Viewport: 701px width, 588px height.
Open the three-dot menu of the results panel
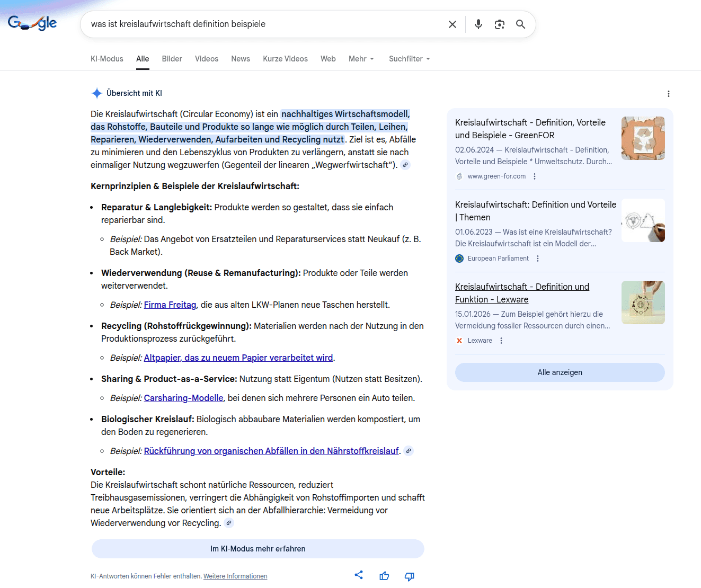tap(669, 94)
